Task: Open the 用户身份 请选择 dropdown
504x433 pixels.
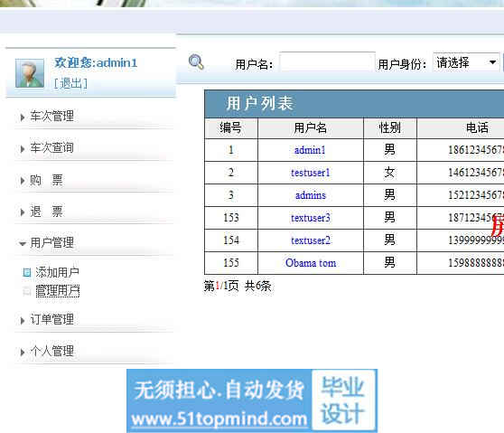Action: pos(466,62)
